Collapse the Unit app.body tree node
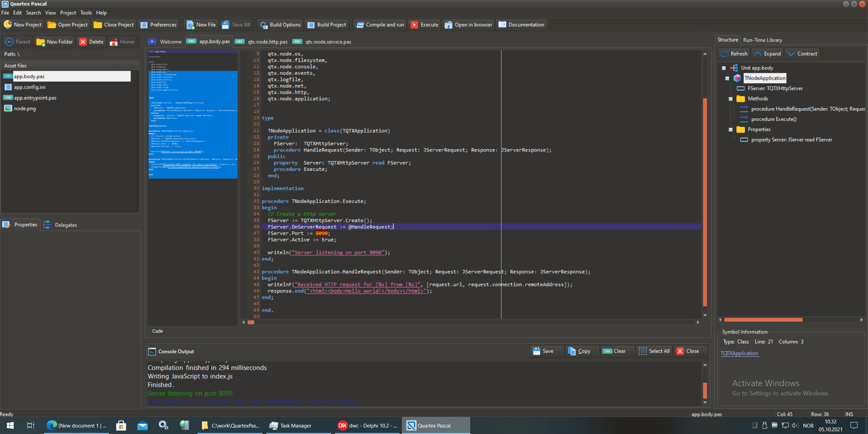 pos(723,68)
